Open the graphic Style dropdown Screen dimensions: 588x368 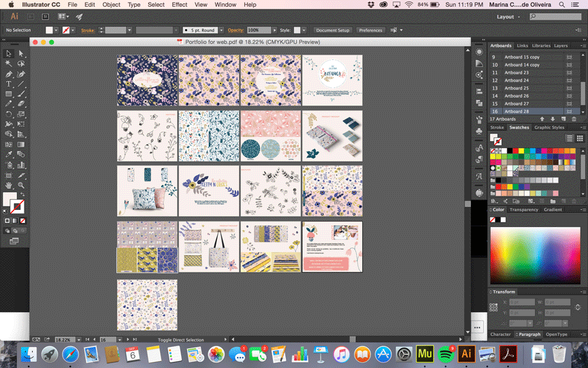click(304, 31)
